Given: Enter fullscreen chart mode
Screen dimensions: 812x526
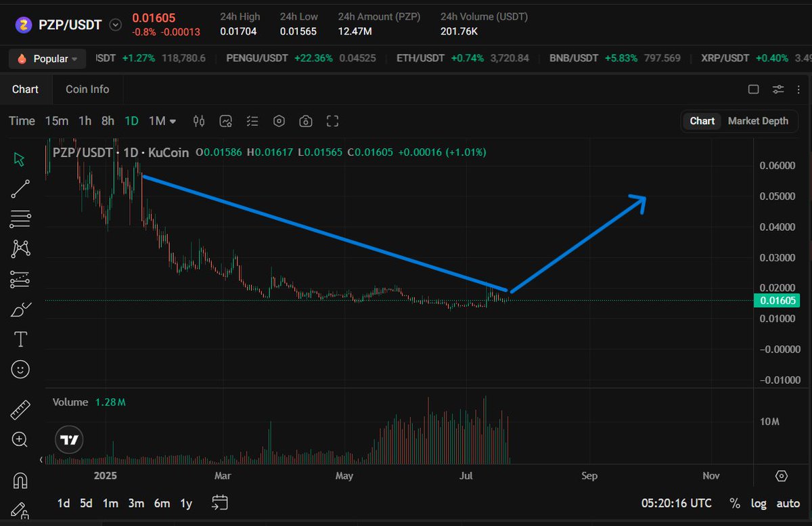Looking at the screenshot, I should point(332,121).
